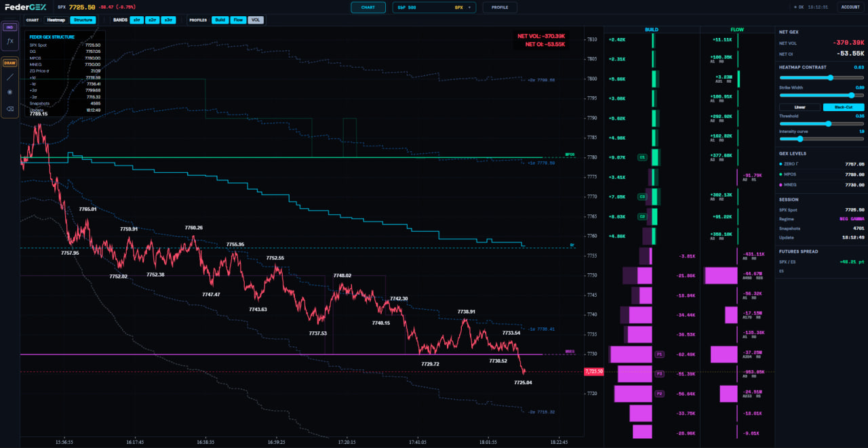Screen dimensions: 868x448
Task: Click the -1σ 7736.41 band label
Action: (541, 329)
